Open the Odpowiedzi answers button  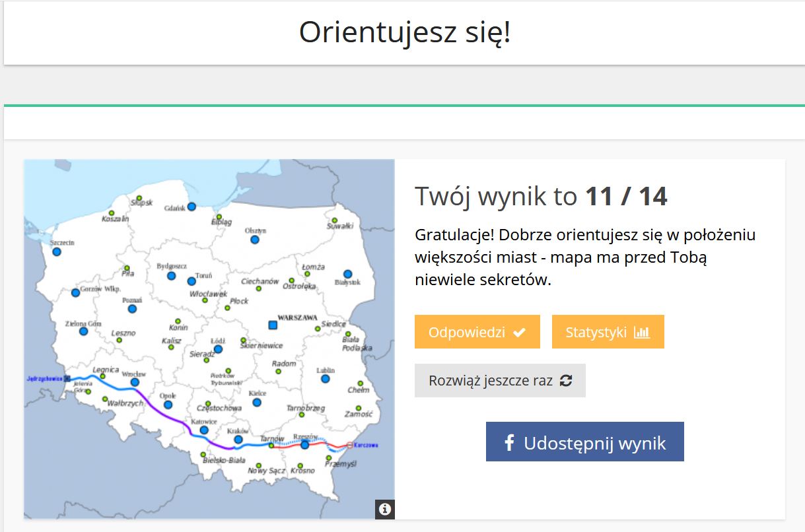(477, 332)
